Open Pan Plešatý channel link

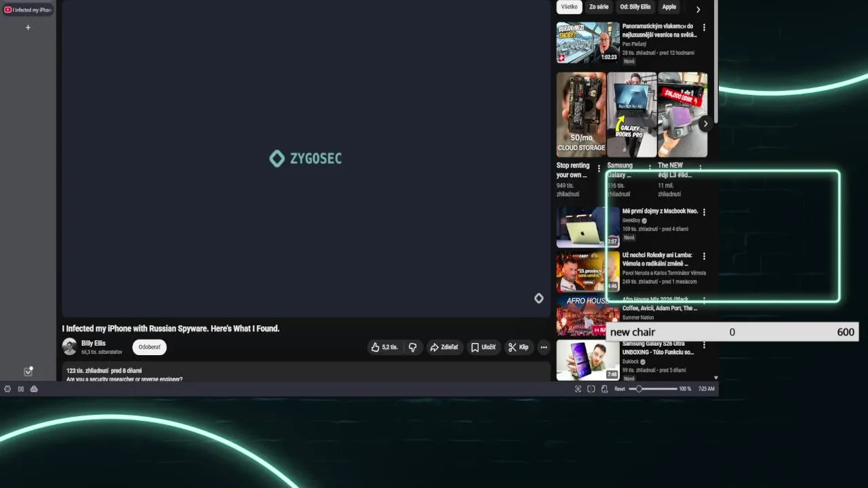[634, 44]
